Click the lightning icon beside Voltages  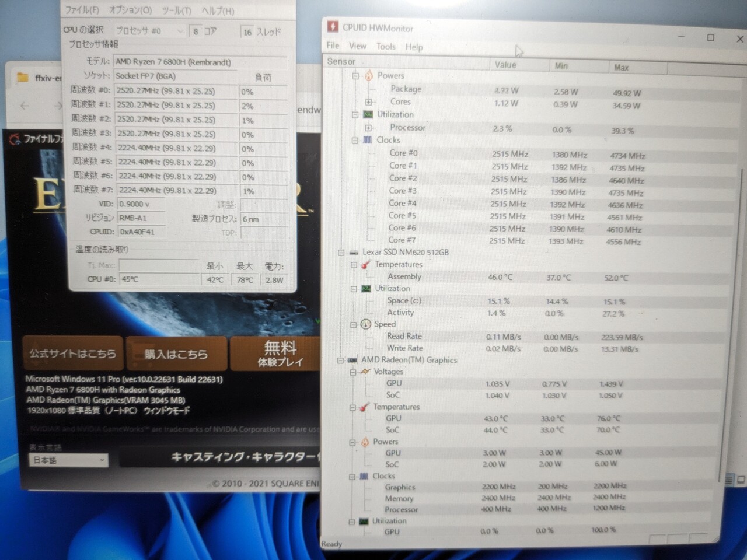[x=365, y=371]
